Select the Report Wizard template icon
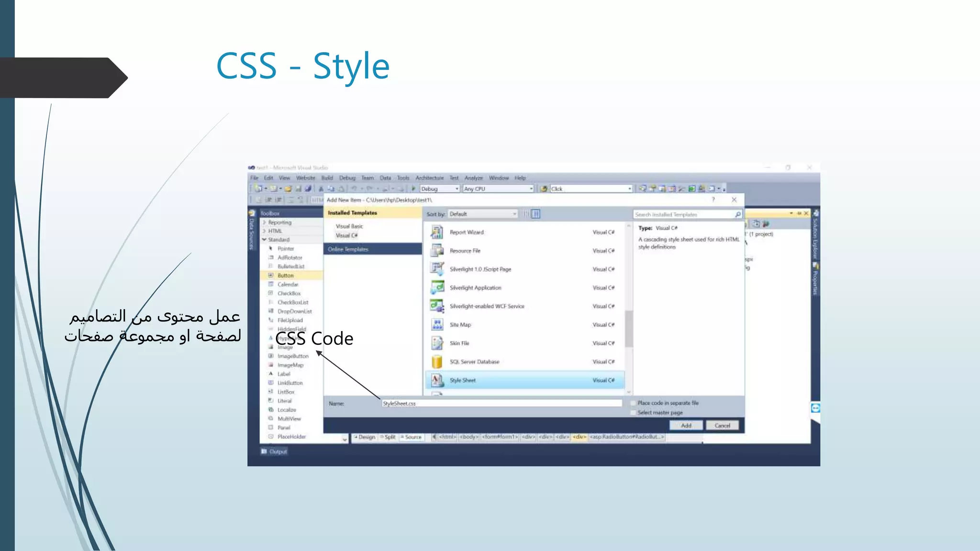This screenshot has height=551, width=980. (437, 232)
